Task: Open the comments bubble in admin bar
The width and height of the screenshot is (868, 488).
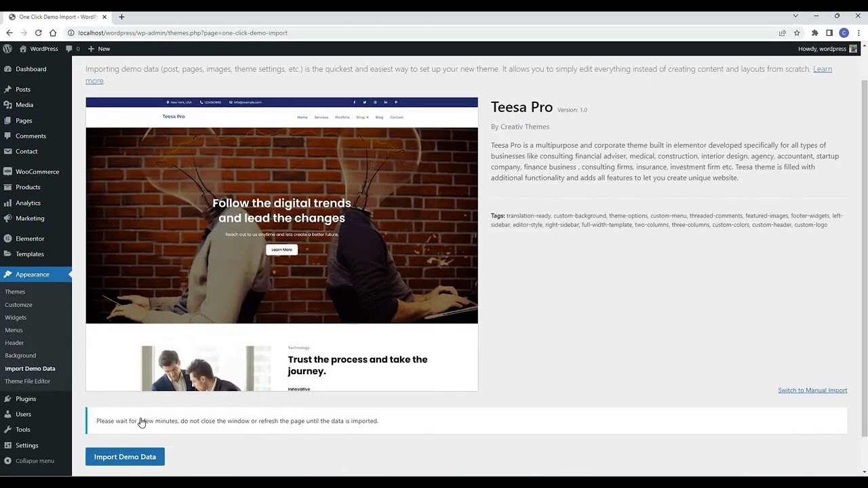Action: point(73,49)
